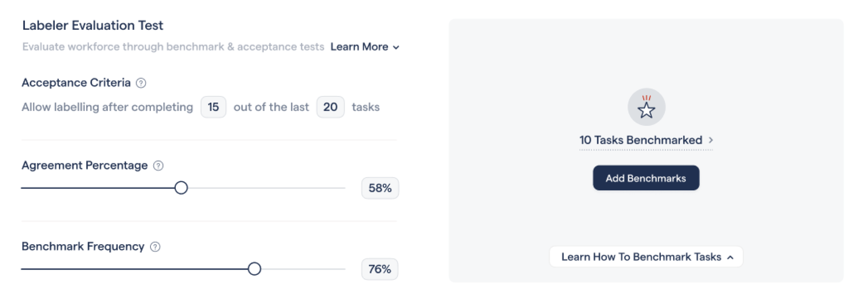The height and width of the screenshot is (303, 868).
Task: Click the star benchmark badge icon
Action: pos(646,107)
